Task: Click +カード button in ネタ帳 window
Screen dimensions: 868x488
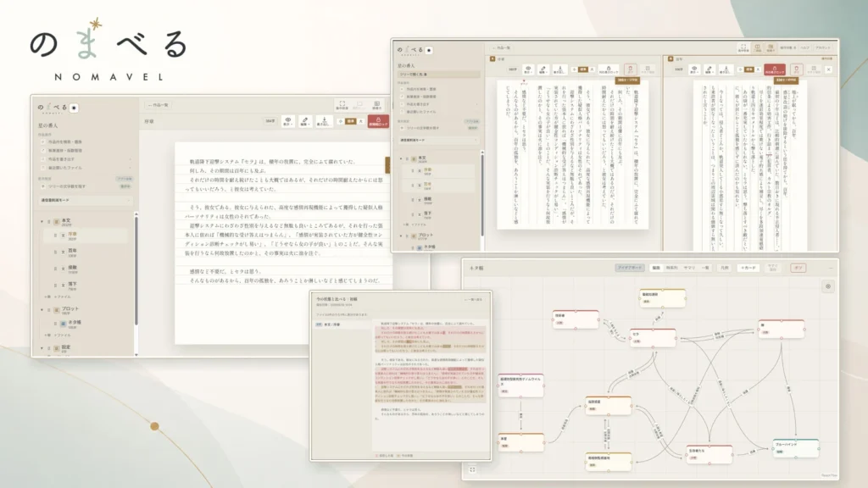Action: pos(748,268)
